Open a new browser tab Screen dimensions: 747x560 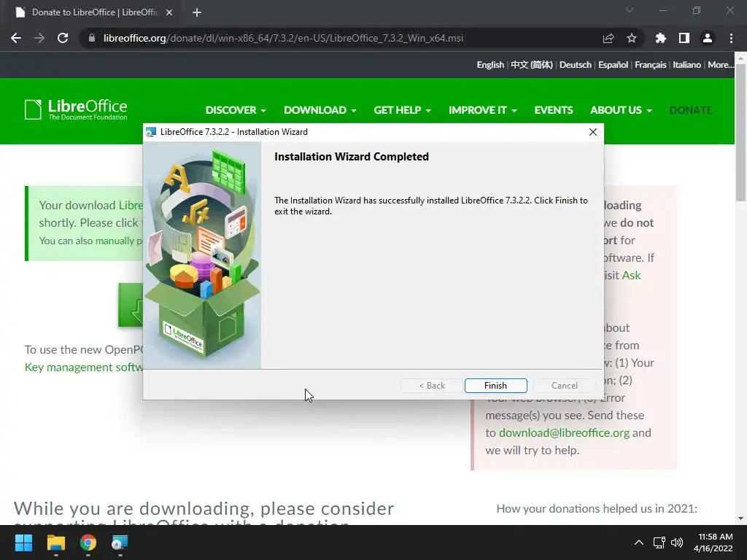(x=197, y=12)
